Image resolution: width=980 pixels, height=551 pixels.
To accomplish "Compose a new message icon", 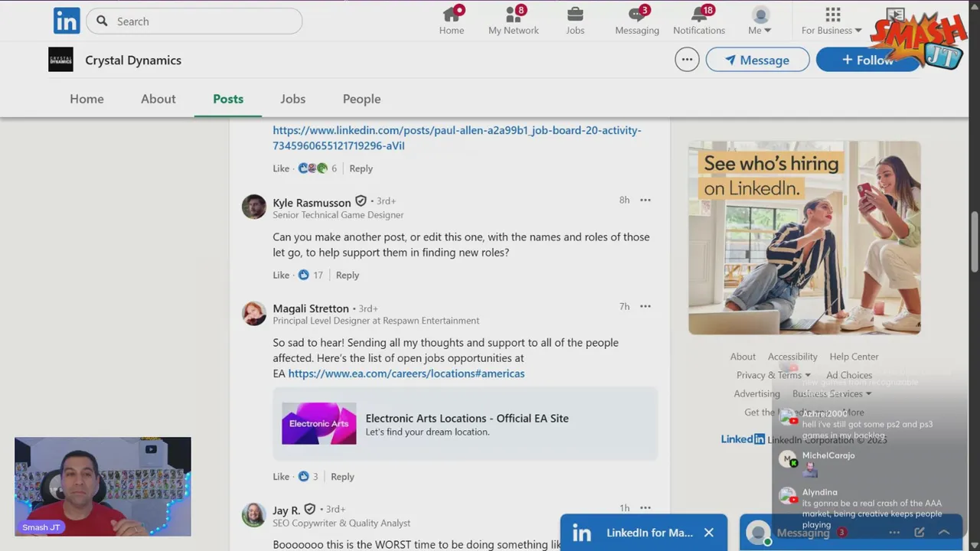I will (x=920, y=533).
